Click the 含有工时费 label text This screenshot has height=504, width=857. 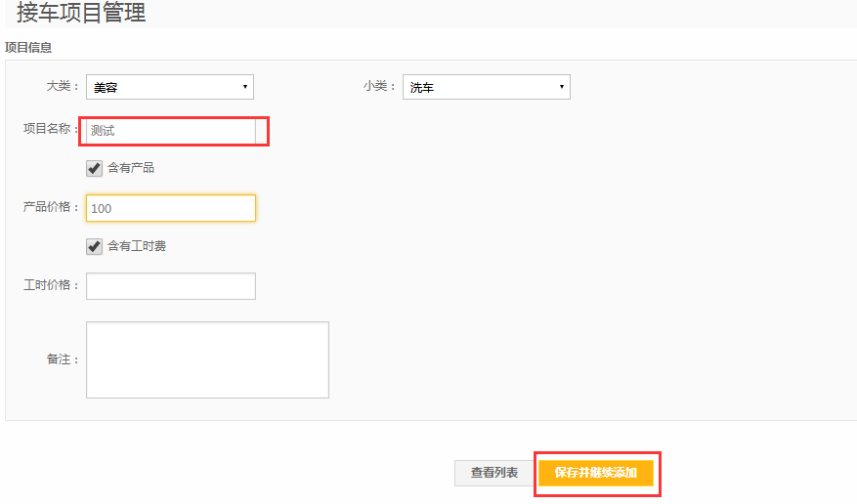point(137,246)
